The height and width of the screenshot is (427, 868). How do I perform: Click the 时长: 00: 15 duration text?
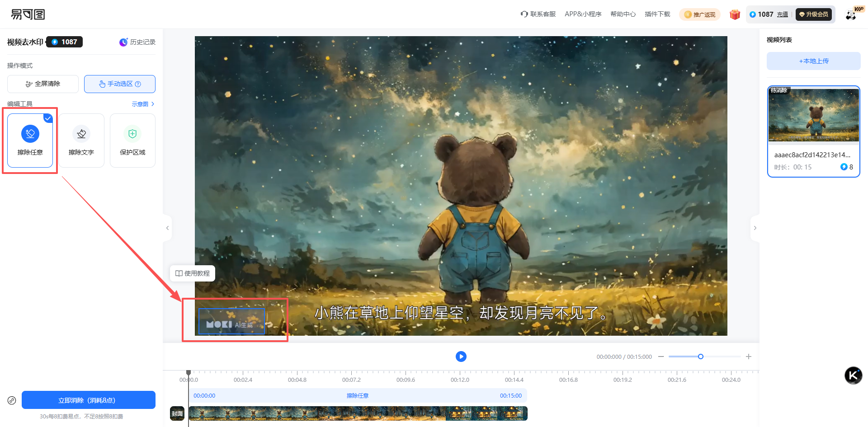coord(793,167)
